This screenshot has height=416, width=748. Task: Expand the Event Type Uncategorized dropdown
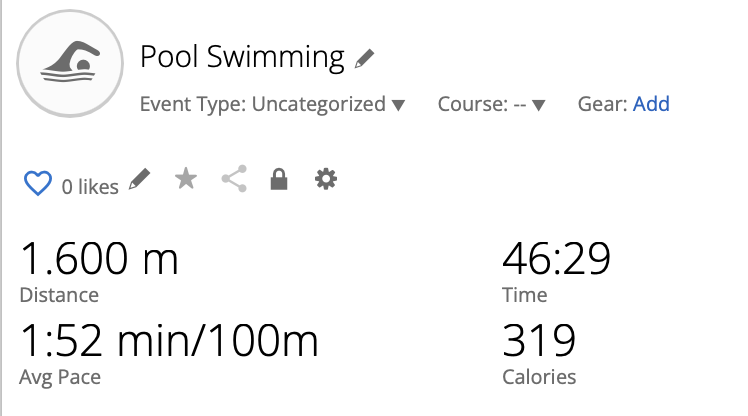(x=398, y=105)
